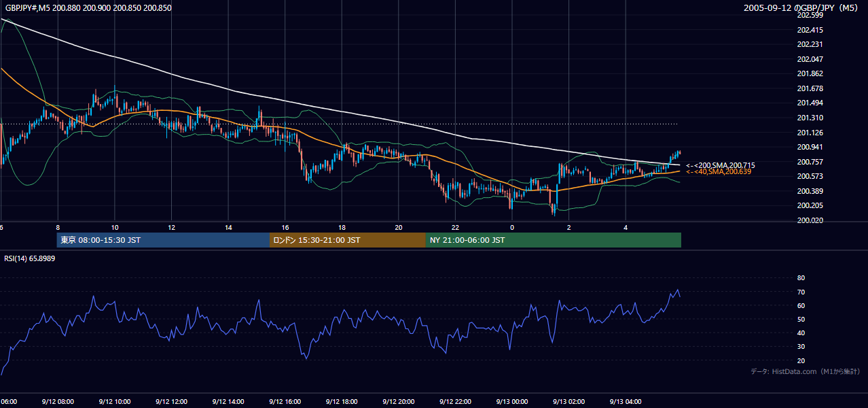Click the RSI scale label 30
Image resolution: width=868 pixels, height=408 pixels.
(x=801, y=347)
